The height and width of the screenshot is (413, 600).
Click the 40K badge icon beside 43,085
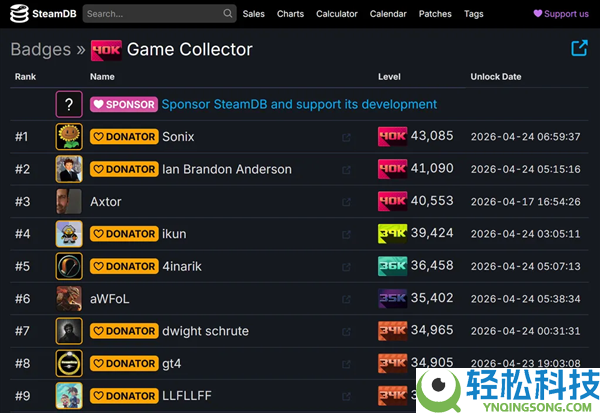coord(392,136)
